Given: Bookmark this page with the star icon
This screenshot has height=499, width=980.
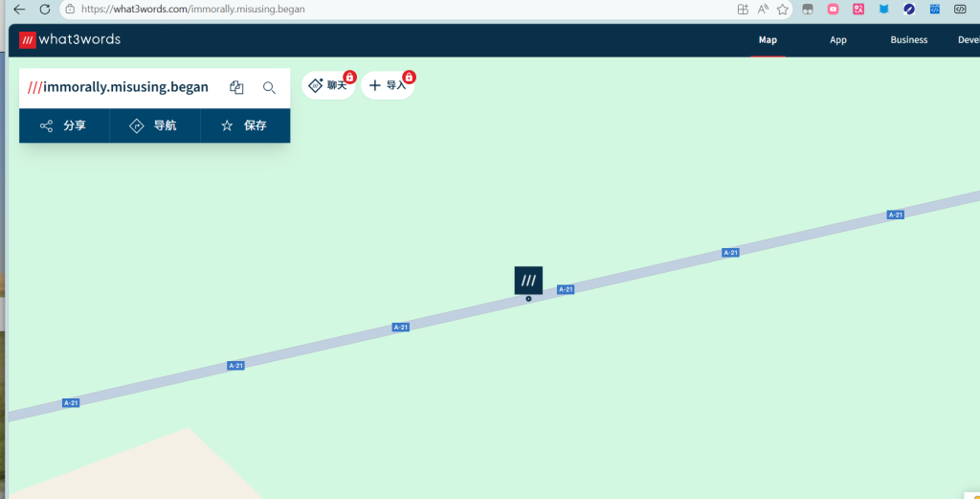Looking at the screenshot, I should pos(783,9).
